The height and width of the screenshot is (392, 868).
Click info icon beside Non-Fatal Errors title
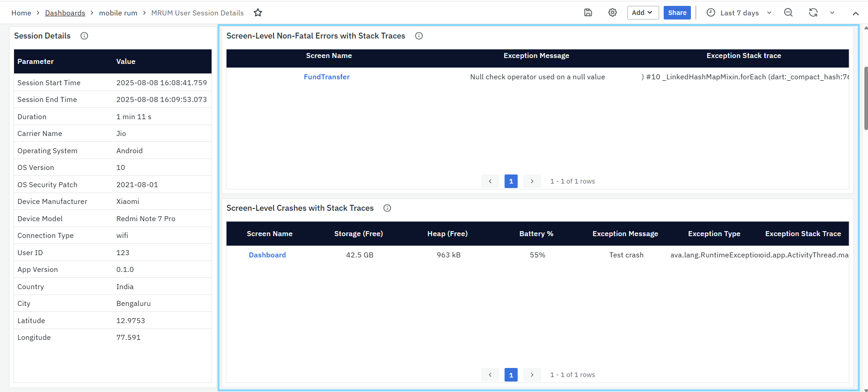419,36
